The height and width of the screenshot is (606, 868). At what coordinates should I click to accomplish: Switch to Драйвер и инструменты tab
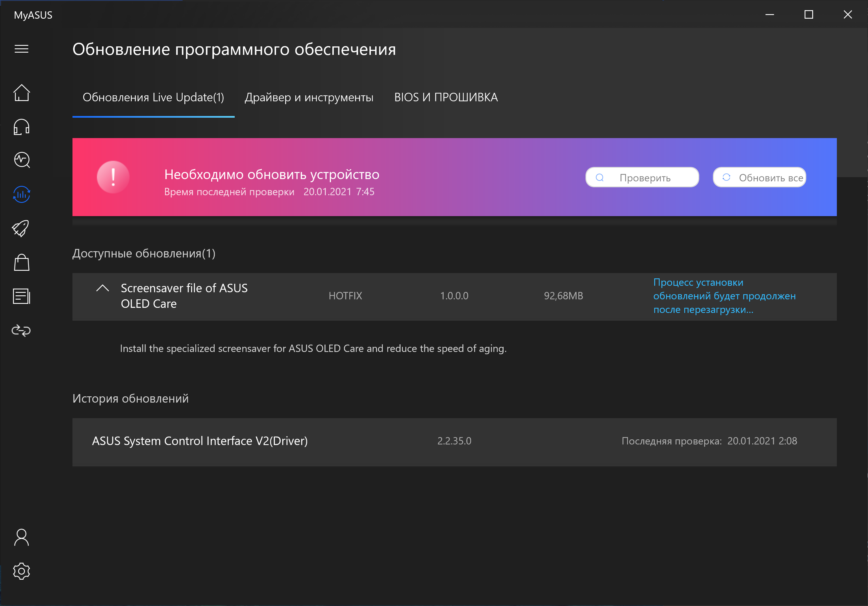pyautogui.click(x=309, y=98)
